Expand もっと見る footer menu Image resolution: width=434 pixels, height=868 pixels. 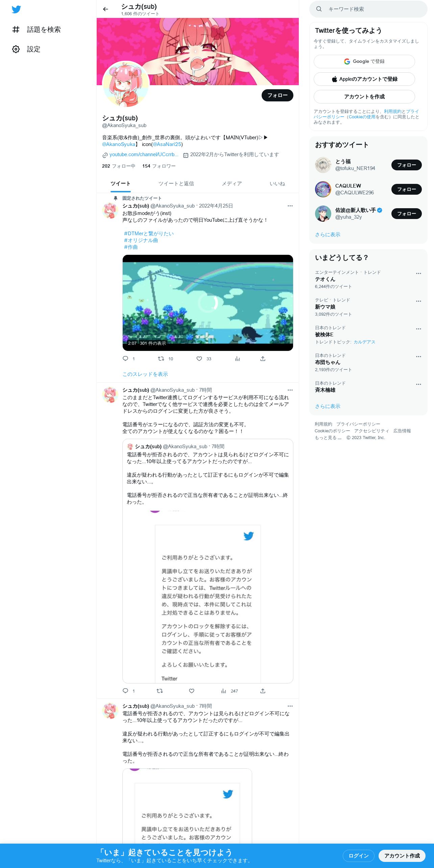pyautogui.click(x=328, y=438)
